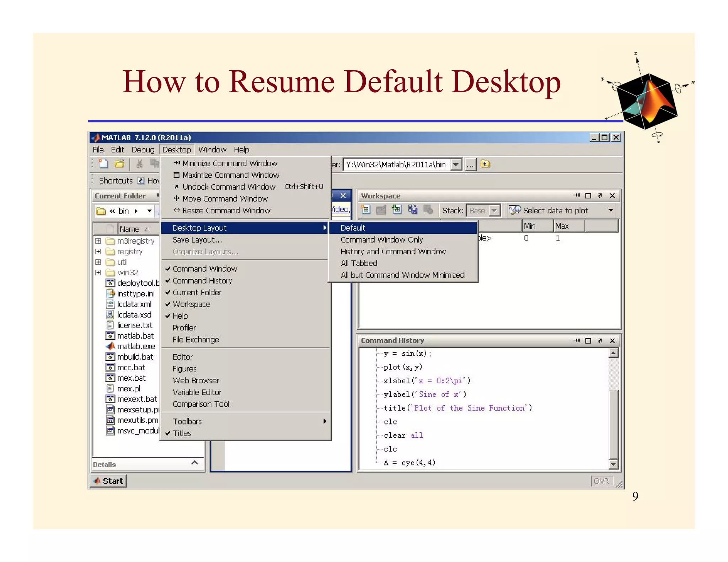Click the Start button
This screenshot has height=562, width=728.
[x=108, y=481]
